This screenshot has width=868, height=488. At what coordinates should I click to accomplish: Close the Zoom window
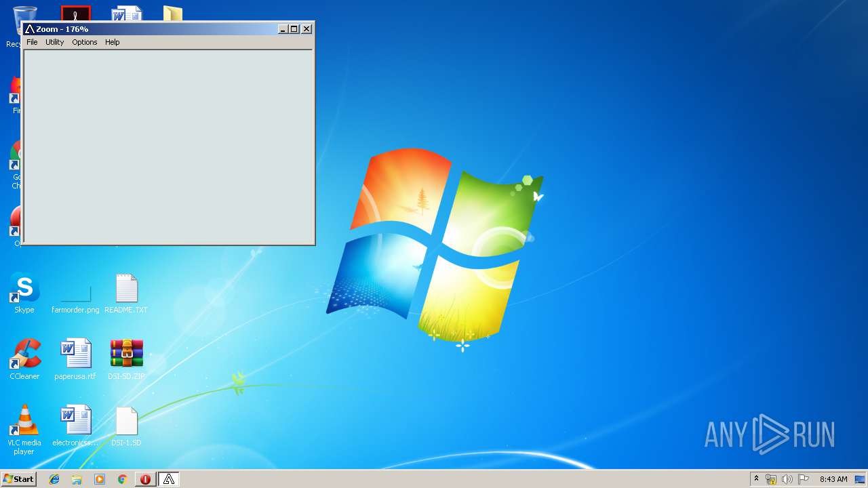[x=307, y=29]
